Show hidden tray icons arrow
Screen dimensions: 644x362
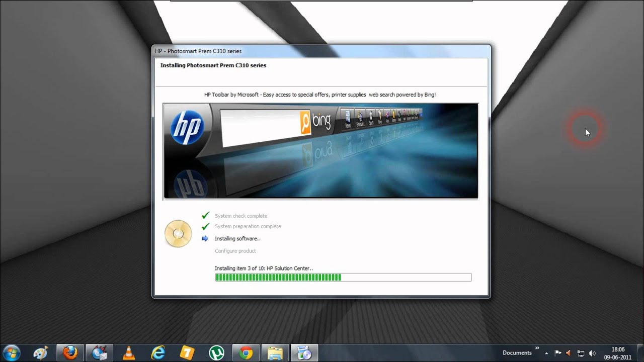click(546, 353)
